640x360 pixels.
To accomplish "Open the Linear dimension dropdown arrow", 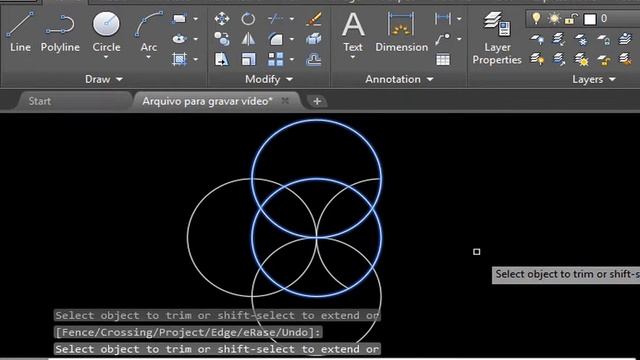I will 459,19.
